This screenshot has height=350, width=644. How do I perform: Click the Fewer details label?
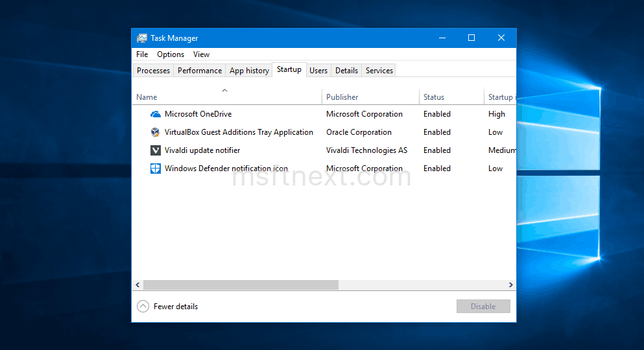pyautogui.click(x=175, y=307)
